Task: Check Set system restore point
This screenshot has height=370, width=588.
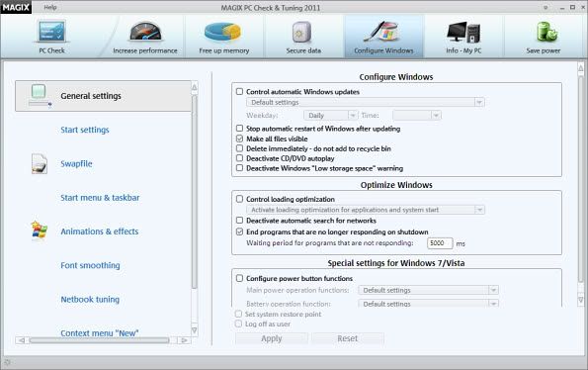Action: [238, 314]
